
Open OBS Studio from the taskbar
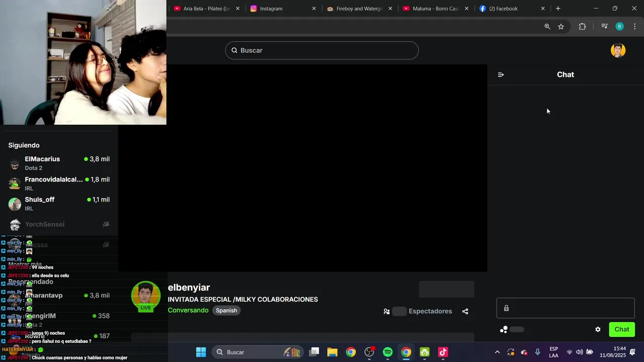369,352
